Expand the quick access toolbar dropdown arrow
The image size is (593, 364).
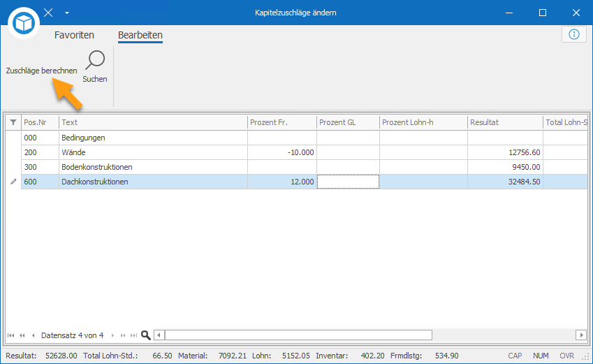pos(67,13)
